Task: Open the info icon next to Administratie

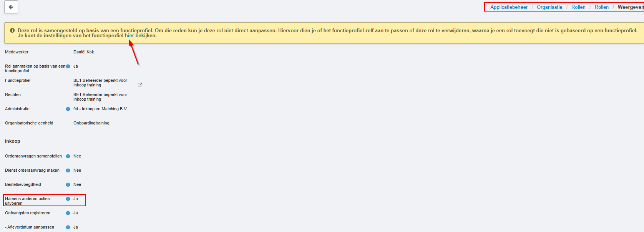Action: 68,109
